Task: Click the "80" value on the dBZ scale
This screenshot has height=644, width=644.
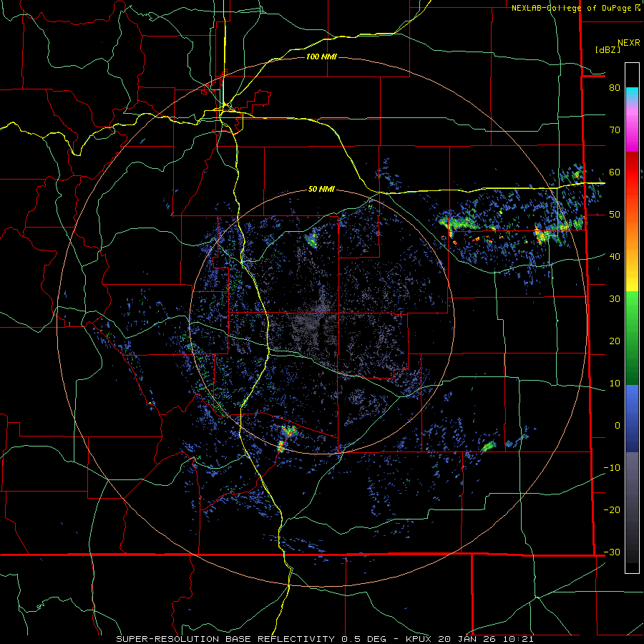Action: (x=615, y=88)
